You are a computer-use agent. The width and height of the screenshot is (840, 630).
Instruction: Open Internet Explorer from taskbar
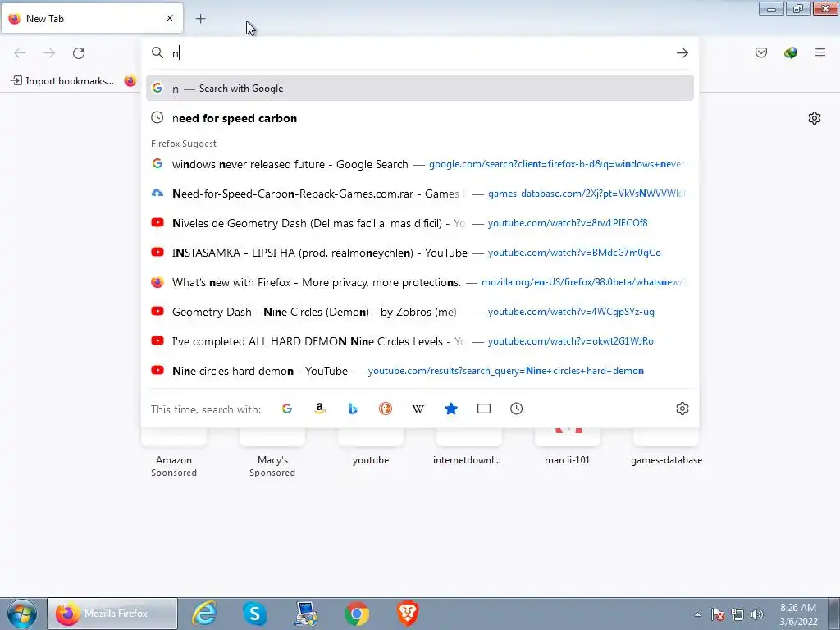coord(204,614)
